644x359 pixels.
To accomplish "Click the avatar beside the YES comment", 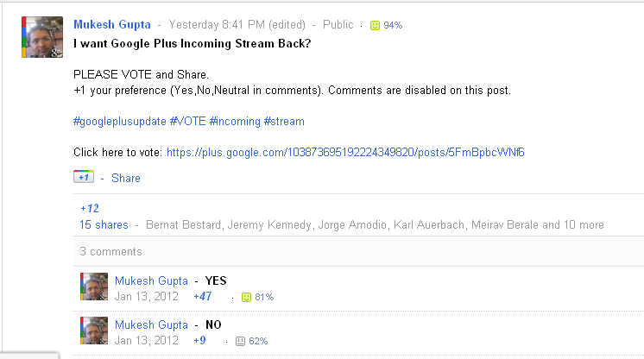I will coord(94,287).
